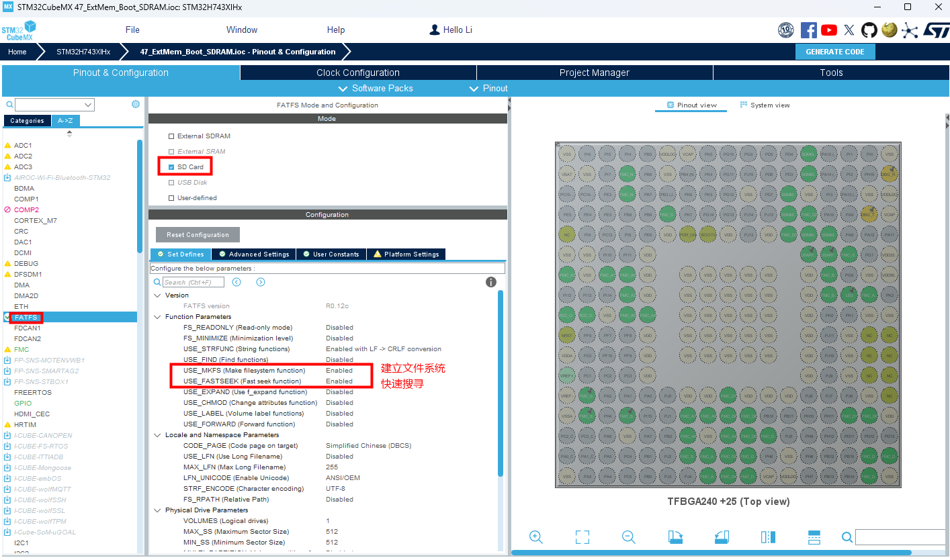Open the File menu
The width and height of the screenshot is (950, 560).
(x=132, y=30)
